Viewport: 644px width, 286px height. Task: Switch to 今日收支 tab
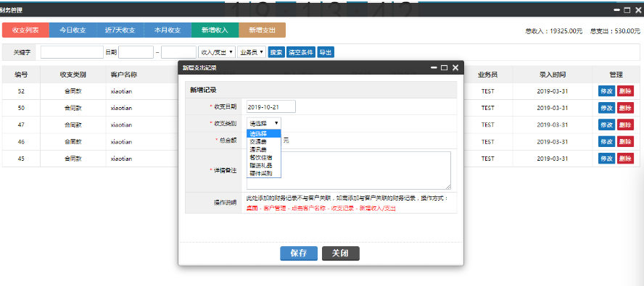coord(73,30)
